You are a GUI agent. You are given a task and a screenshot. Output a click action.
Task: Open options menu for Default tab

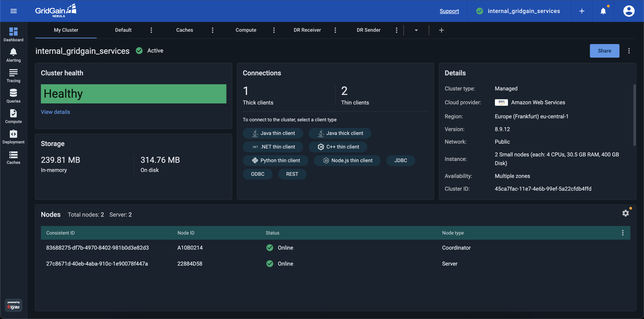point(151,30)
